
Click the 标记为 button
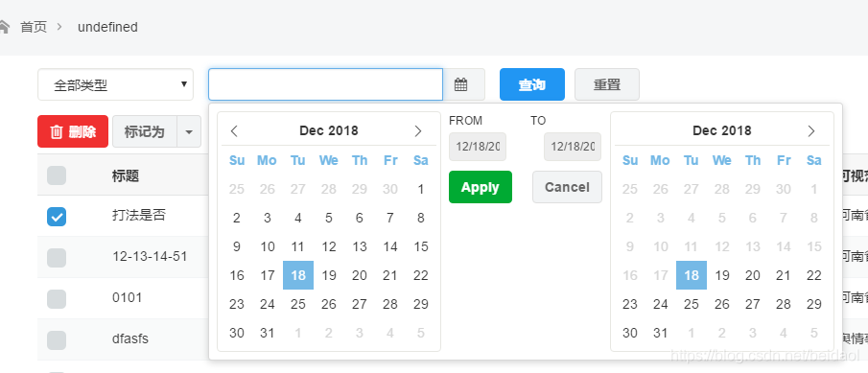[x=145, y=131]
